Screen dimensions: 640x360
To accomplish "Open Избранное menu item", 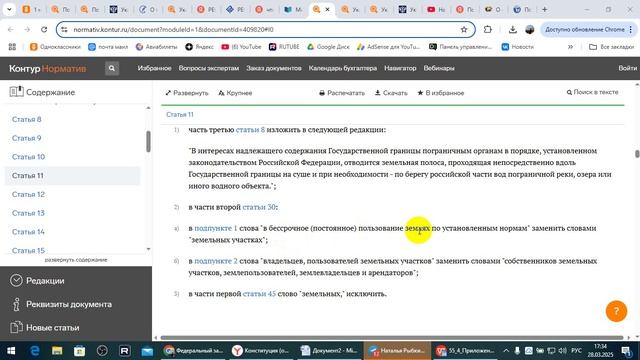I will point(154,68).
